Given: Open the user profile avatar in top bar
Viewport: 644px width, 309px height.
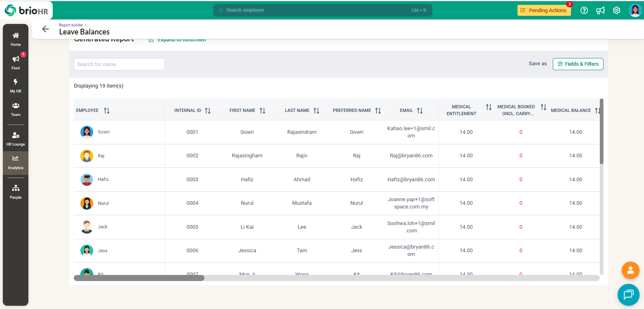Looking at the screenshot, I should click(635, 11).
